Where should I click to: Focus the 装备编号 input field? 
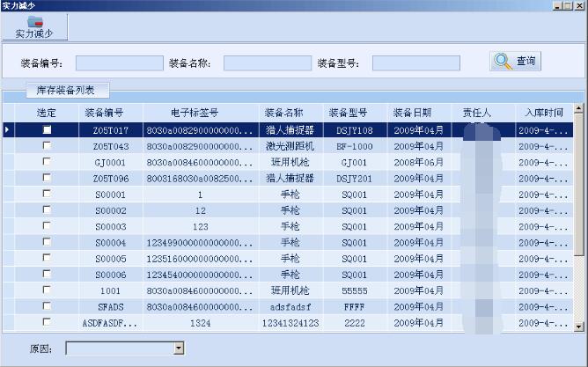click(x=120, y=63)
